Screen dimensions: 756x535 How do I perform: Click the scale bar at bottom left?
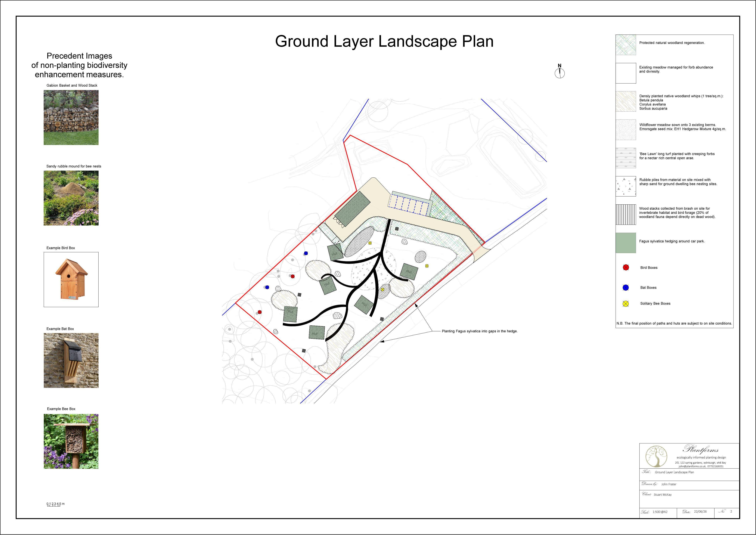coord(55,504)
